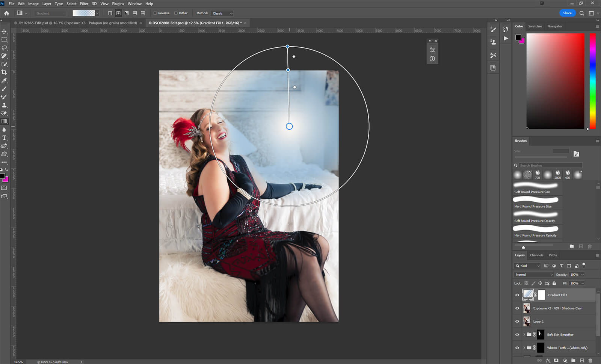Click the Share button
The width and height of the screenshot is (601, 364).
(567, 13)
